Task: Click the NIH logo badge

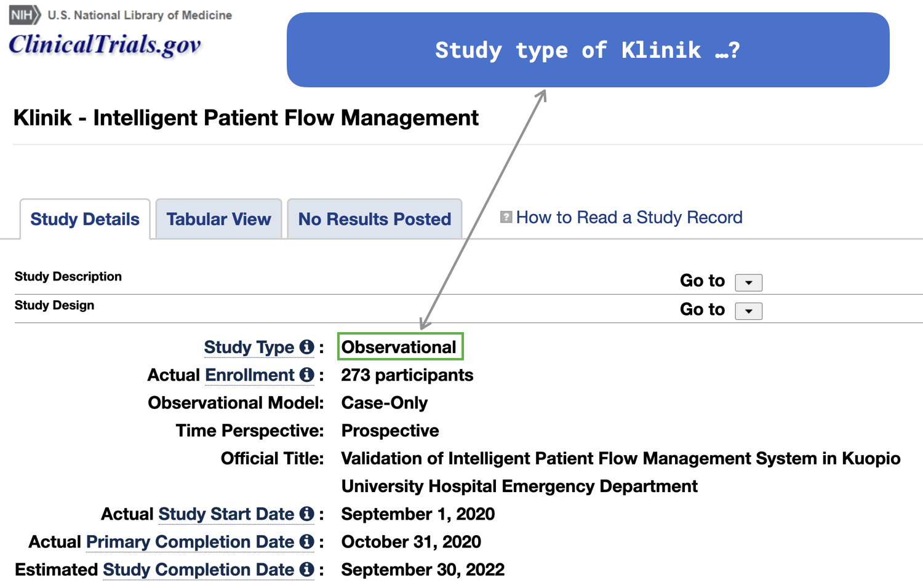Action: (25, 15)
